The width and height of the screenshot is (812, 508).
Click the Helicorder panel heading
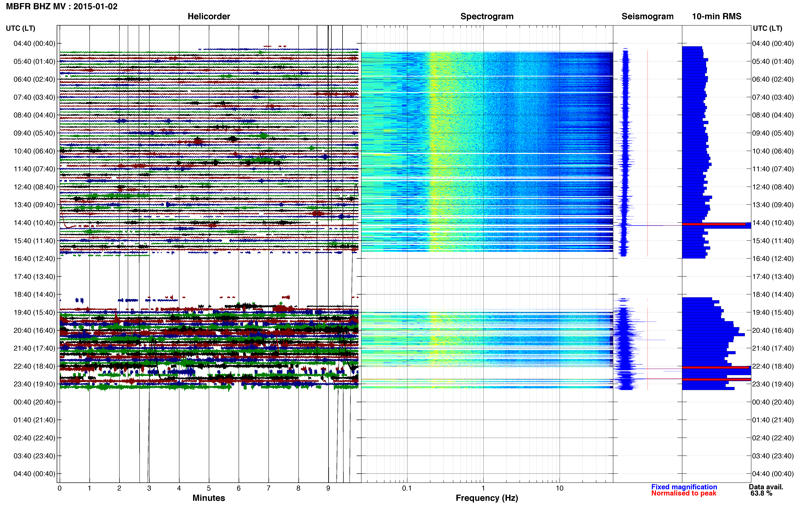(208, 16)
